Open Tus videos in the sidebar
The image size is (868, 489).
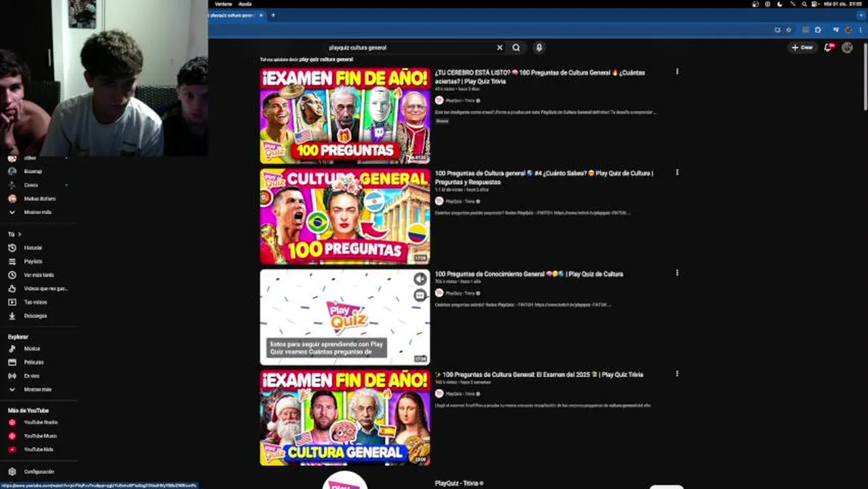pyautogui.click(x=35, y=302)
